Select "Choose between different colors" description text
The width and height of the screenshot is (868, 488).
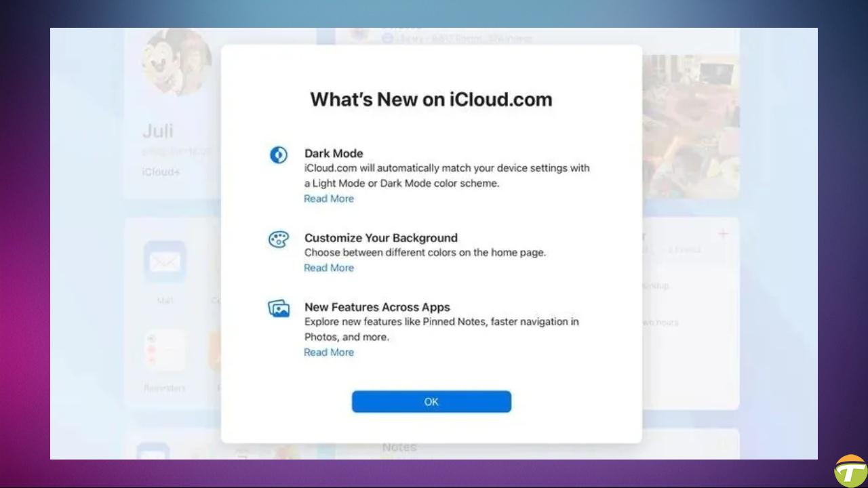425,253
